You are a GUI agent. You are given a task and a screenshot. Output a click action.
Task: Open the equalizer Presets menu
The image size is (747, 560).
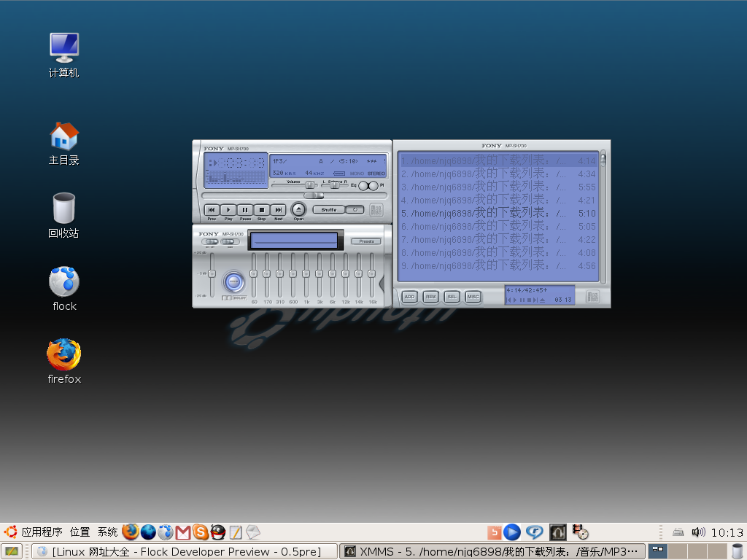tap(366, 241)
